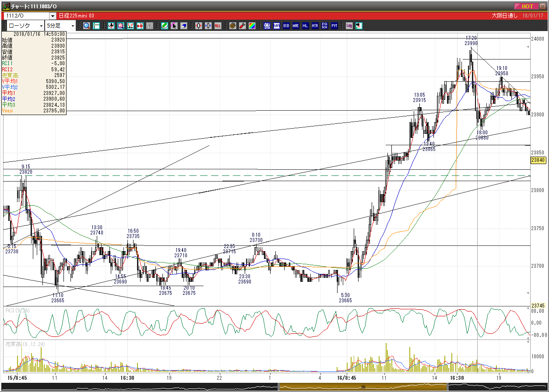The height and width of the screenshot is (392, 549).
Task: Toggle the MAE envelope indicator
Action: point(296,25)
